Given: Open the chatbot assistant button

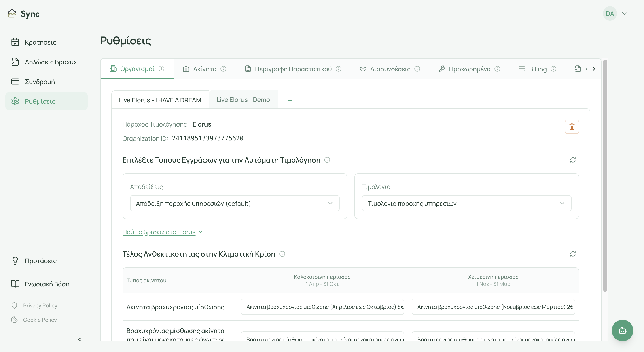Looking at the screenshot, I should [622, 331].
